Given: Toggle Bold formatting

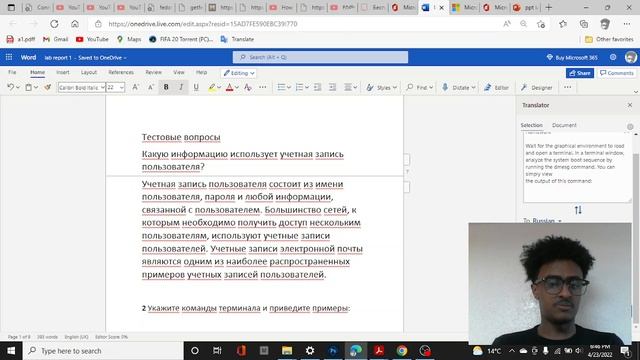Looking at the screenshot, I should click(x=166, y=87).
